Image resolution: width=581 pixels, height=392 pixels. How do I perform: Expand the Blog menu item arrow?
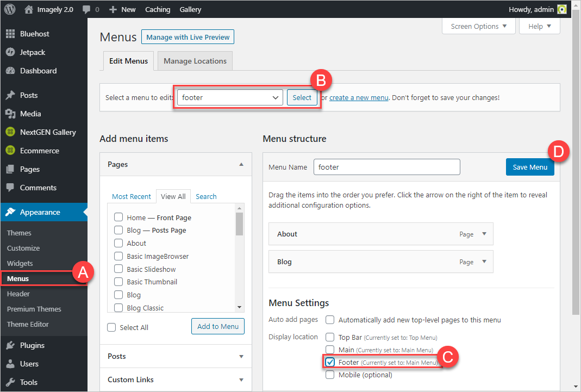point(484,262)
